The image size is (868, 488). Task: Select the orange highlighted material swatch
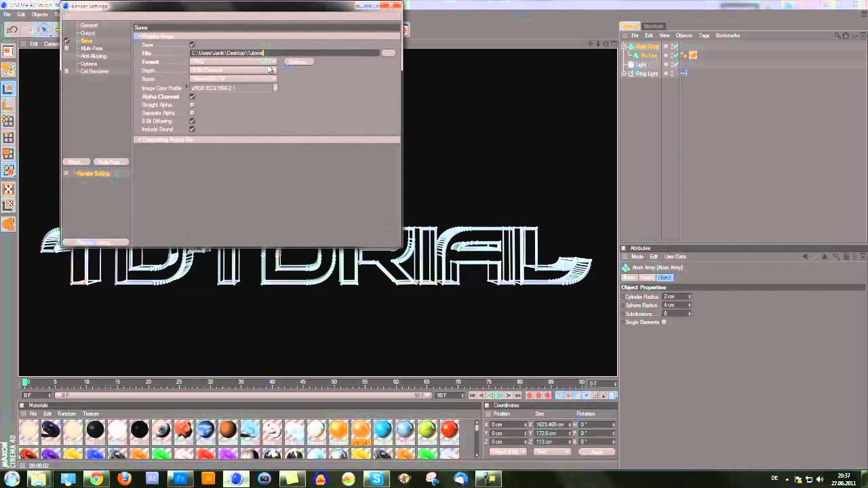click(361, 430)
